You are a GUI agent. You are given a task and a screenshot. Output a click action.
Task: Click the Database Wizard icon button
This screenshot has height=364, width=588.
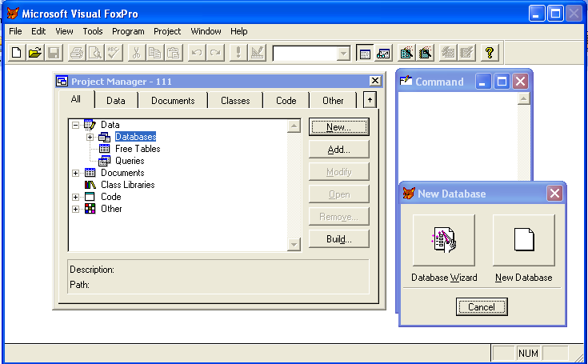click(x=444, y=240)
